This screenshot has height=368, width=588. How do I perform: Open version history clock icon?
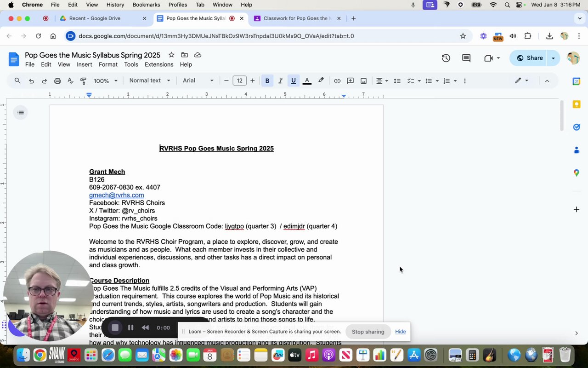446,58
